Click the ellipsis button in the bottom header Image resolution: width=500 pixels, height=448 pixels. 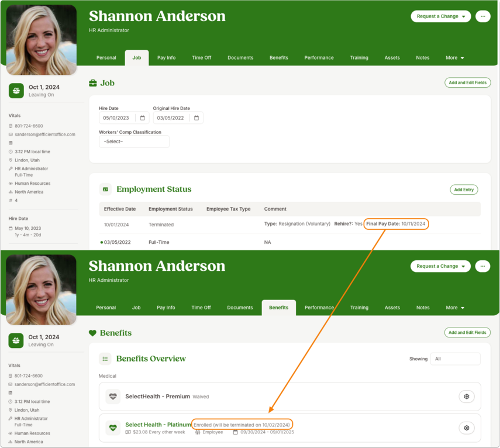pyautogui.click(x=482, y=266)
